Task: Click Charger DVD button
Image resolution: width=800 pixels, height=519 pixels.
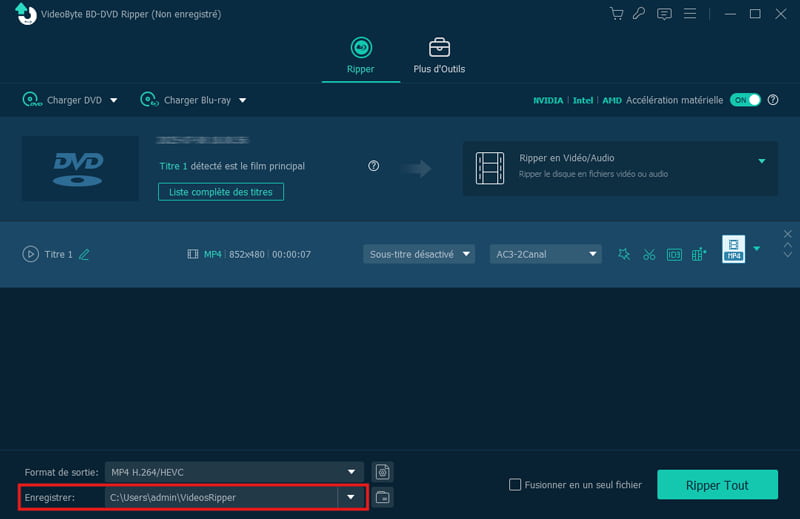Action: [62, 100]
